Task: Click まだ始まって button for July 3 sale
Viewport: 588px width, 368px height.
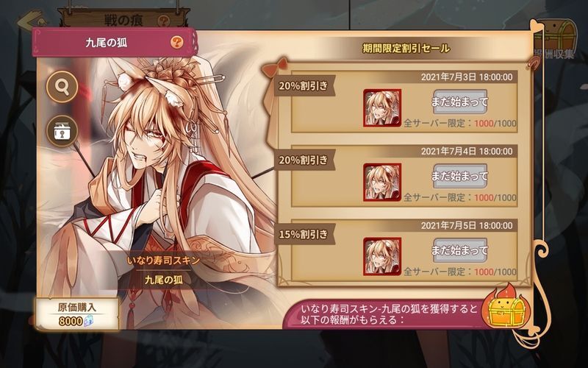Action: pos(460,102)
